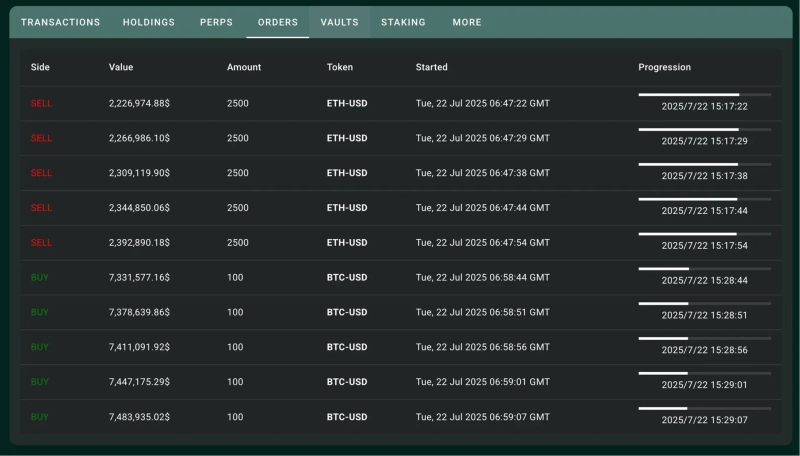The height and width of the screenshot is (456, 800).
Task: Sort orders by Amount column header
Action: [x=244, y=68]
